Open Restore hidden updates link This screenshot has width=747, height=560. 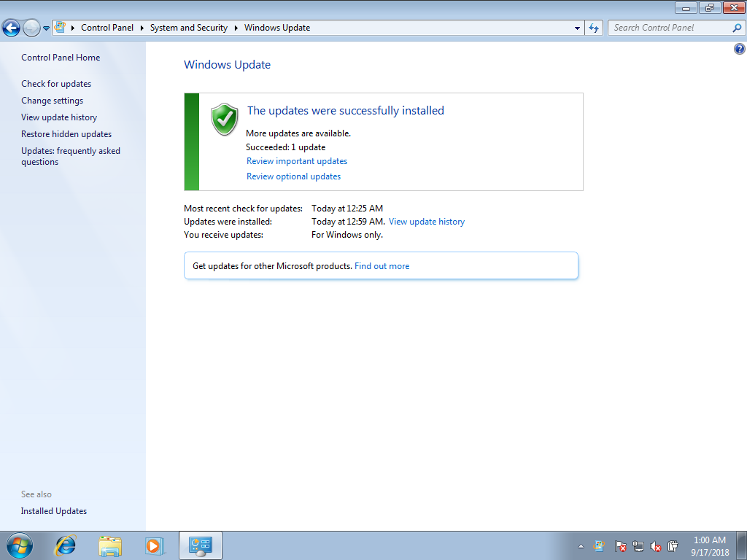pyautogui.click(x=66, y=134)
